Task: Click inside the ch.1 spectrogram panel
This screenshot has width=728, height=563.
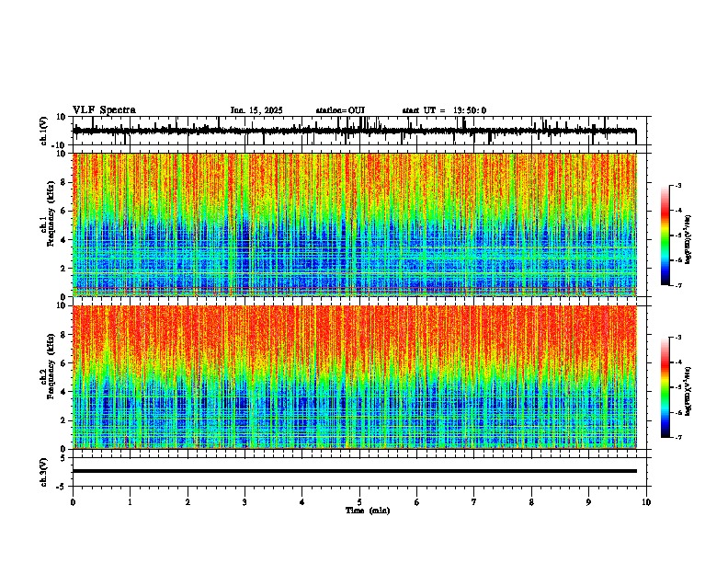Action: click(355, 224)
